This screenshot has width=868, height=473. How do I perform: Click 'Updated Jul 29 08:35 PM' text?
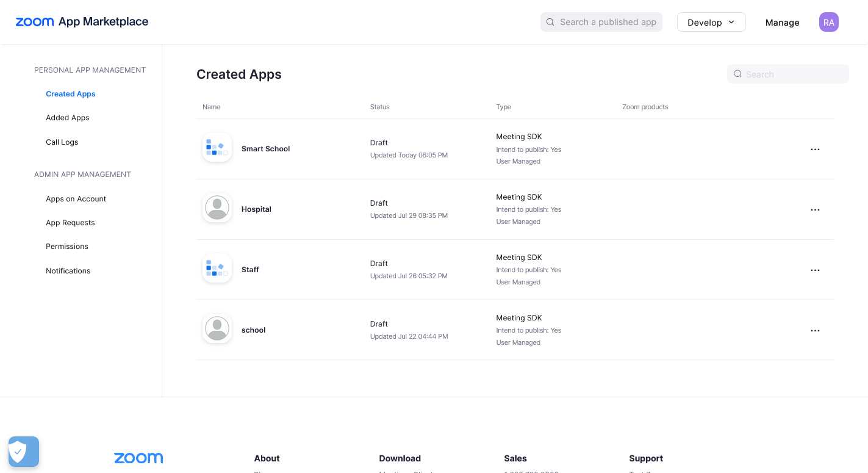coord(409,215)
